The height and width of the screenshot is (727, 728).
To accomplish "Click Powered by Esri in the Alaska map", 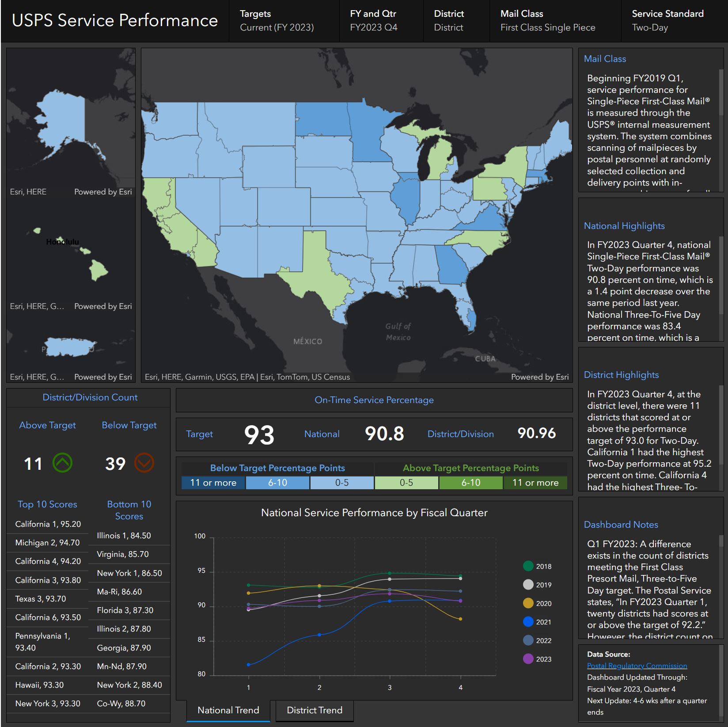I will [x=103, y=192].
